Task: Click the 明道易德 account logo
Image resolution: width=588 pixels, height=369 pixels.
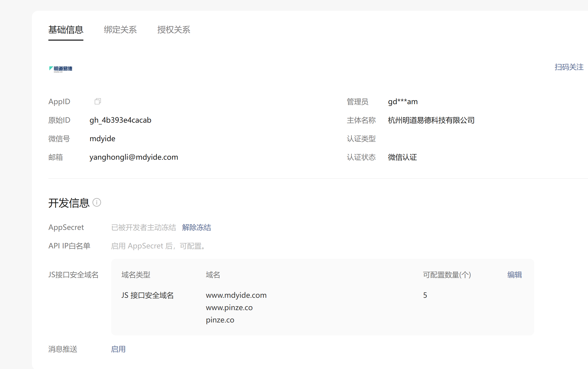Action: (x=61, y=69)
